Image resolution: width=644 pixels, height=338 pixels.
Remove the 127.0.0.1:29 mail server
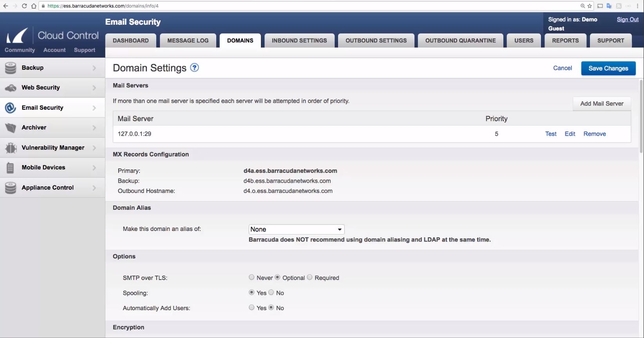click(595, 134)
